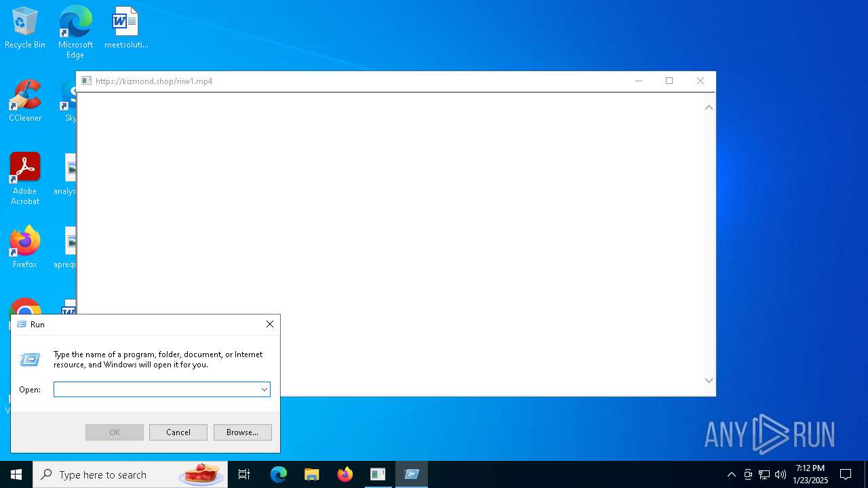Image resolution: width=868 pixels, height=488 pixels.
Task: Open File Explorer from the taskbar
Action: [312, 474]
